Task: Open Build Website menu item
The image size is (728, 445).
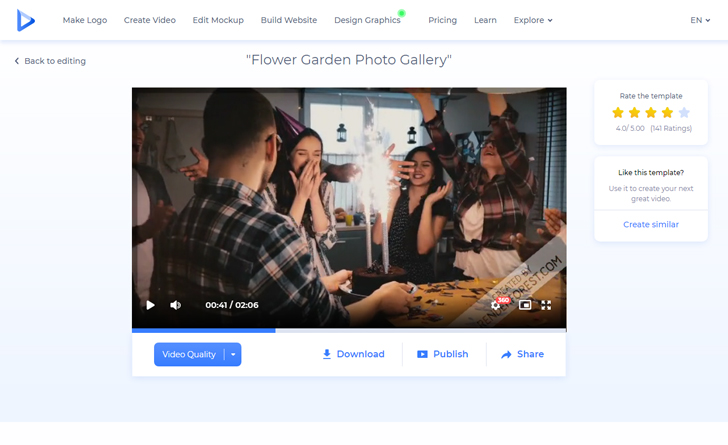Action: tap(289, 20)
